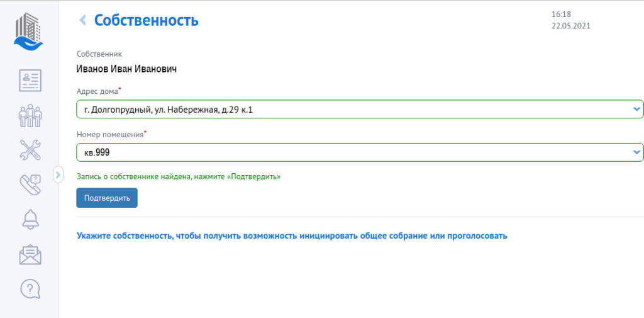This screenshot has width=644, height=318.
Task: Click the arrow of the кв.999 dropdown
Action: [x=636, y=152]
